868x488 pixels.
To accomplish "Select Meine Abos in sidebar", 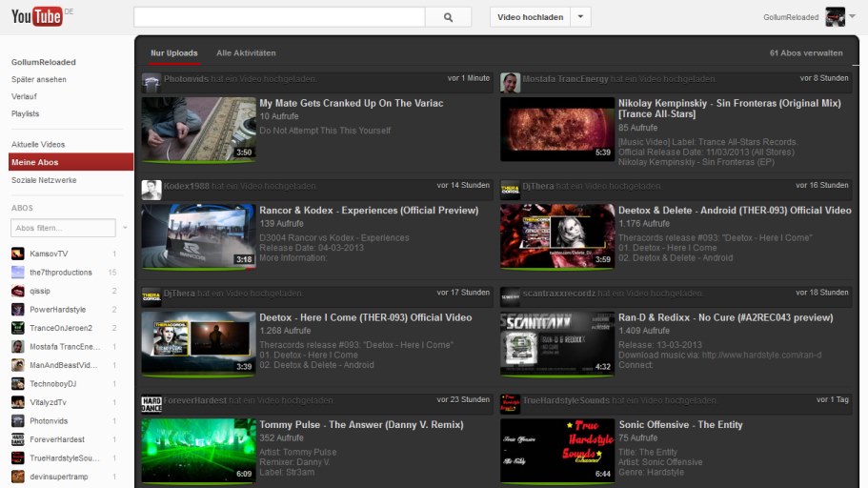I will (x=71, y=162).
